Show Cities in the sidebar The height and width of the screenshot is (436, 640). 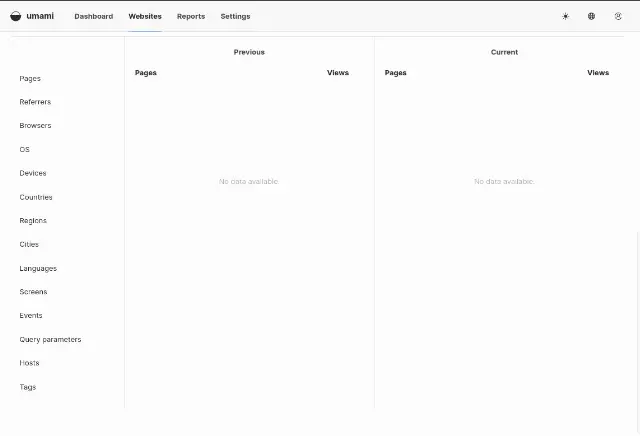(x=29, y=244)
